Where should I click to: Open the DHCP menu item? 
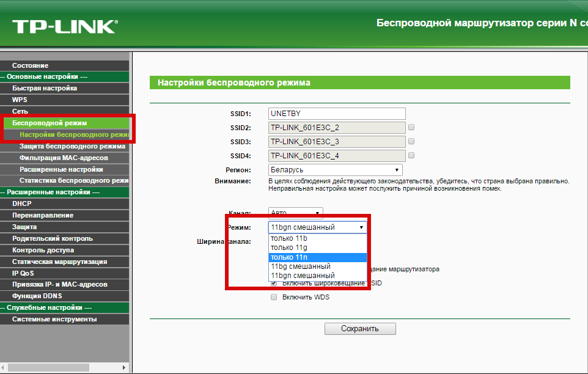(x=65, y=204)
